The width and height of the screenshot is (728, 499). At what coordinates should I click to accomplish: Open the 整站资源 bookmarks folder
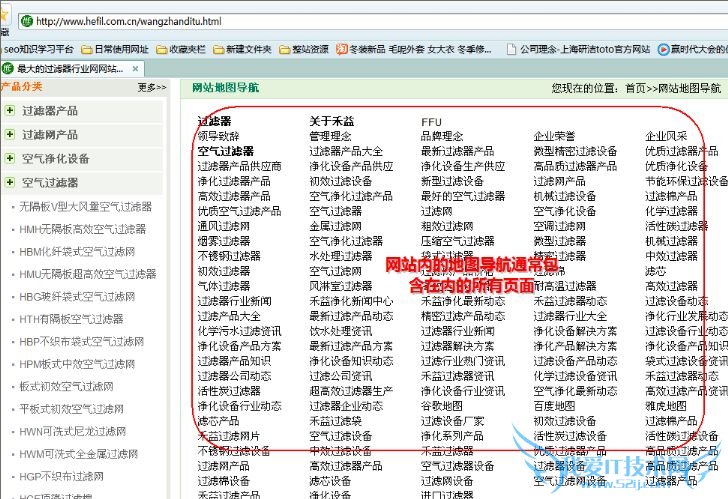pyautogui.click(x=304, y=49)
